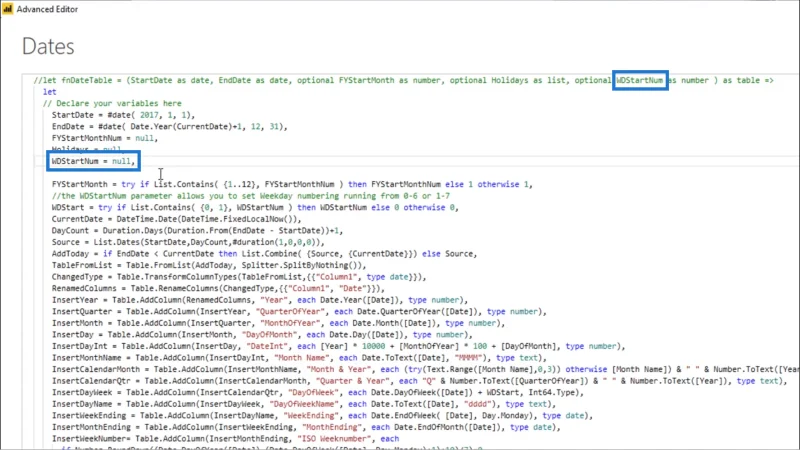
Task: Click the Source = List.Dates line
Action: point(188,242)
